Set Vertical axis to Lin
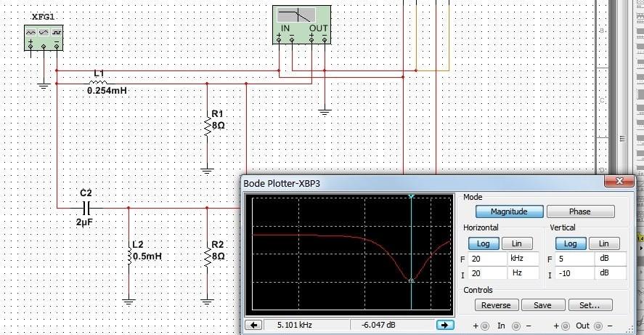Image resolution: width=644 pixels, height=335 pixels. 604,243
